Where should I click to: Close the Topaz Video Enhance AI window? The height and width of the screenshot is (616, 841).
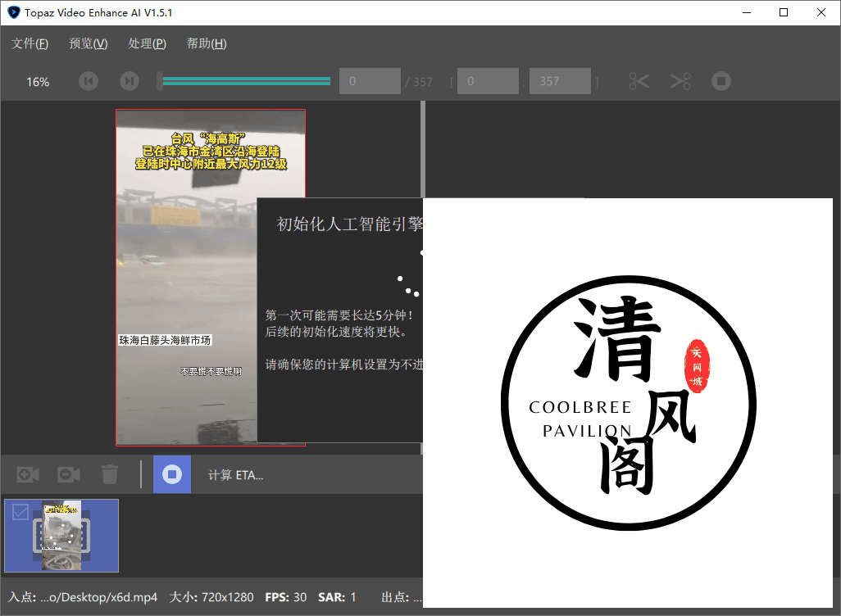821,12
